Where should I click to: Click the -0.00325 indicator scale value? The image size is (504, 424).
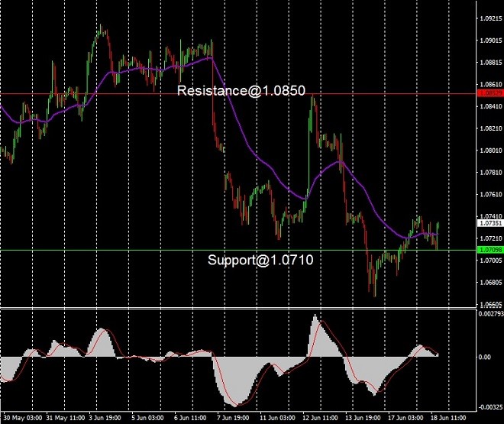coord(491,408)
